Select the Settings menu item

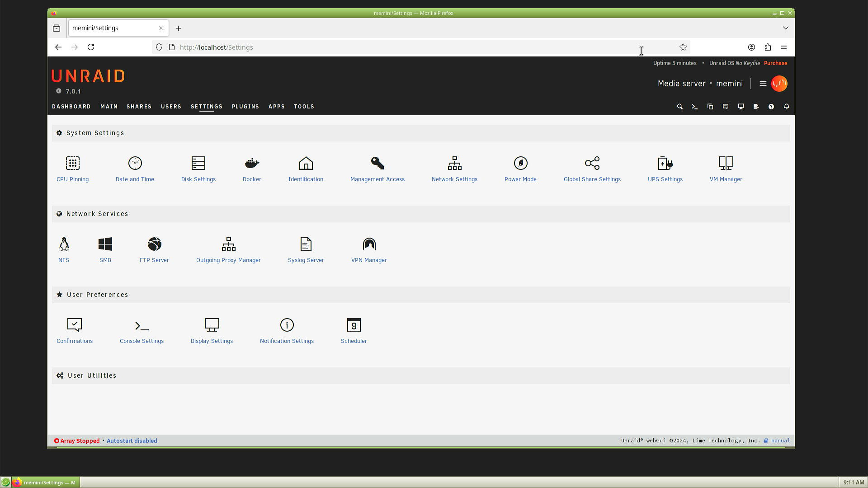pyautogui.click(x=206, y=107)
